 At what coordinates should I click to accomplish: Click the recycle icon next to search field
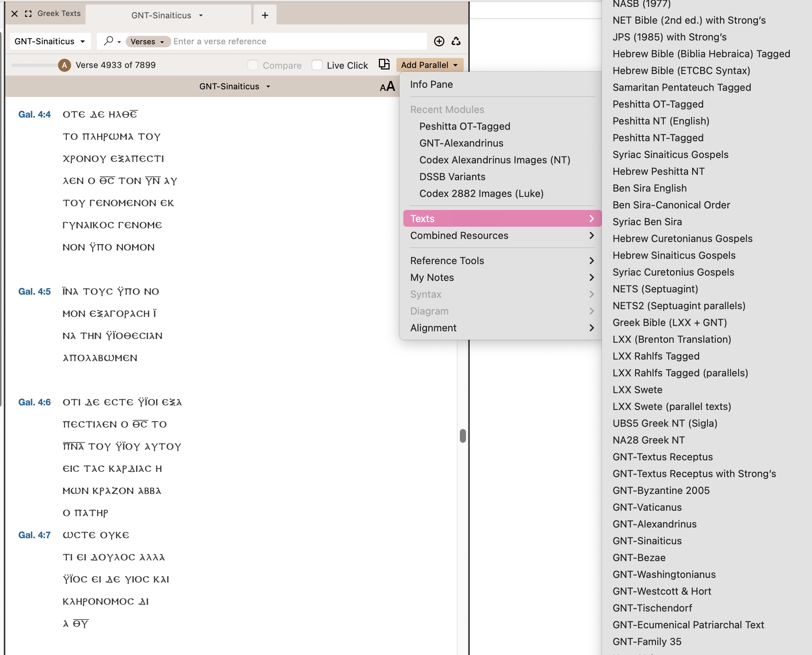click(456, 41)
